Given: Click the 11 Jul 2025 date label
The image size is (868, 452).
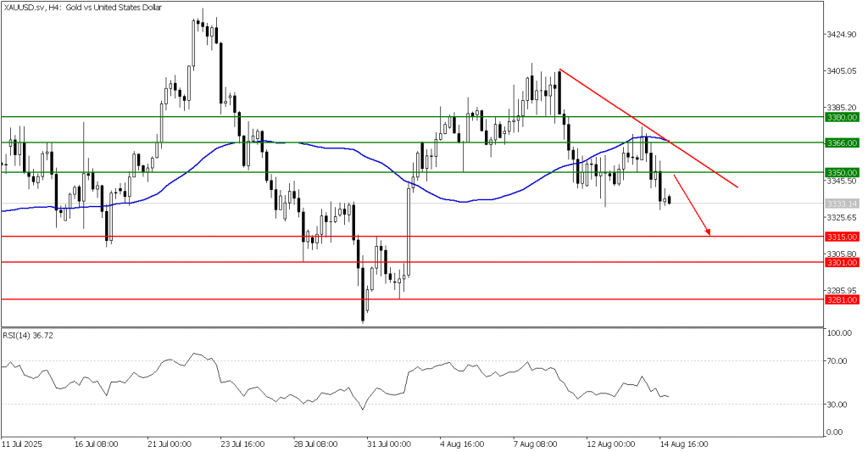Looking at the screenshot, I should click(x=21, y=445).
